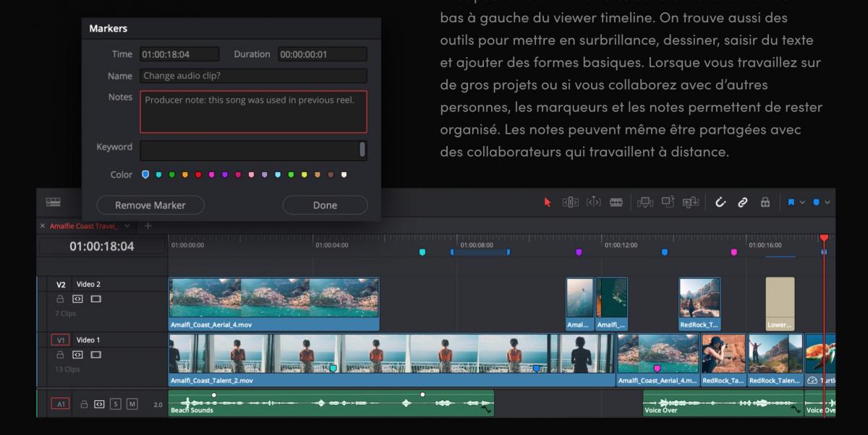Click the Insert Clip toolbar icon

coord(645,204)
